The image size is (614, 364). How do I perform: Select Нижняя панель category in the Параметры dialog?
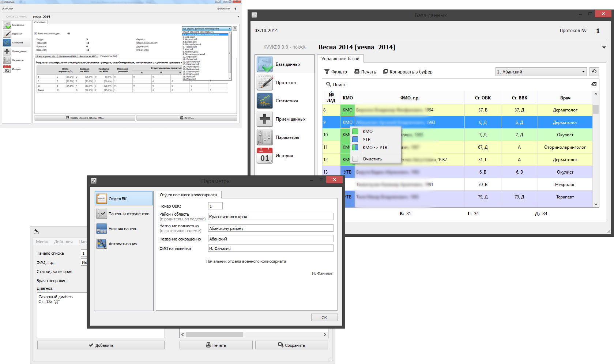point(124,229)
